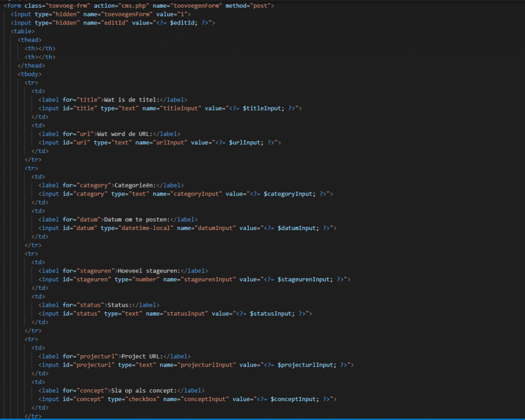Screen dimensions: 525x420
Task: Place cursor on the titleInput input line
Action: pos(169,109)
